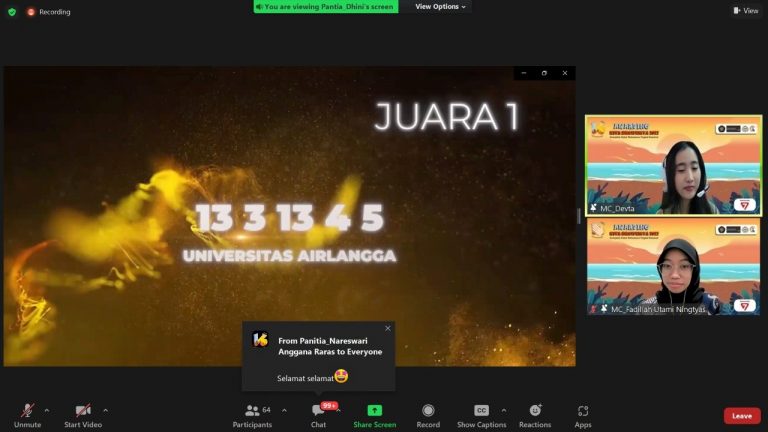Expand audio options arrow beside Unmute

tap(47, 410)
